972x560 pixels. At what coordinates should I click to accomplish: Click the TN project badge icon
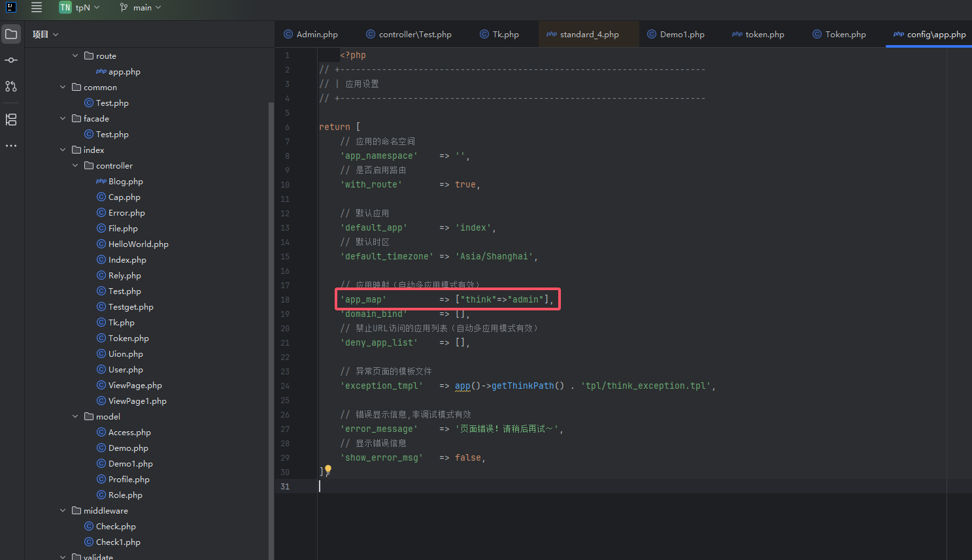[x=65, y=8]
